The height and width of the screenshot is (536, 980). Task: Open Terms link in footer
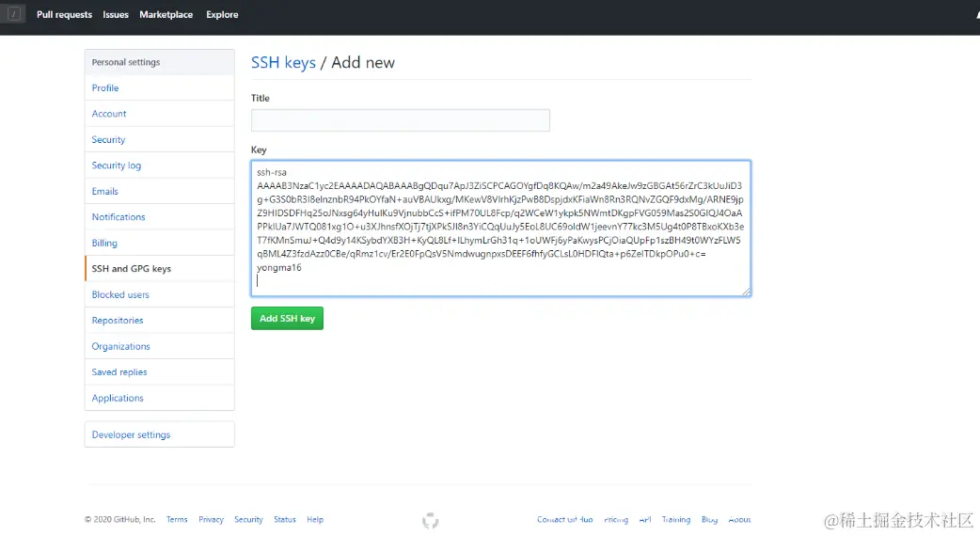tap(177, 520)
